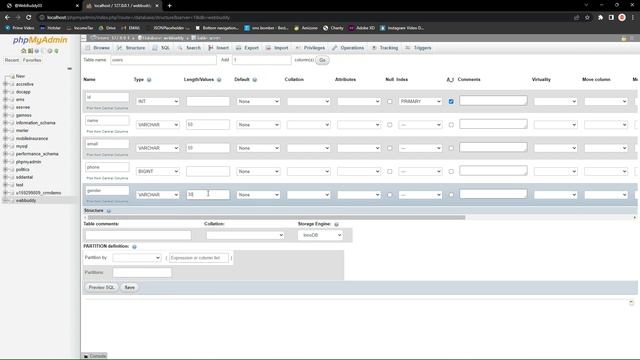The image size is (640, 360).
Task: Open the Chrome profile avatar
Action: coord(622,17)
